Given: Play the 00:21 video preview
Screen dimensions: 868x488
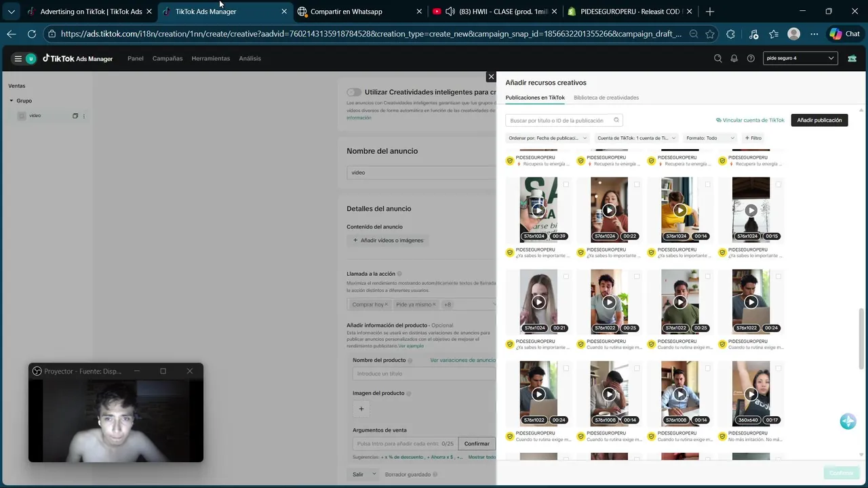Looking at the screenshot, I should [x=538, y=302].
